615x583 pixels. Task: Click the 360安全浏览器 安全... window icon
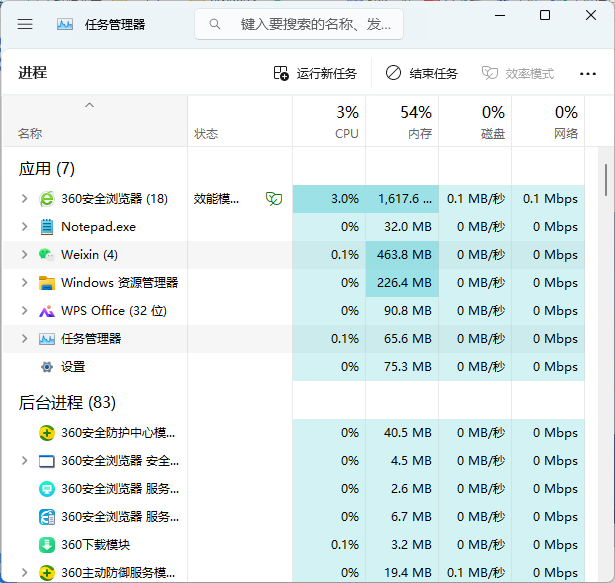coord(47,461)
